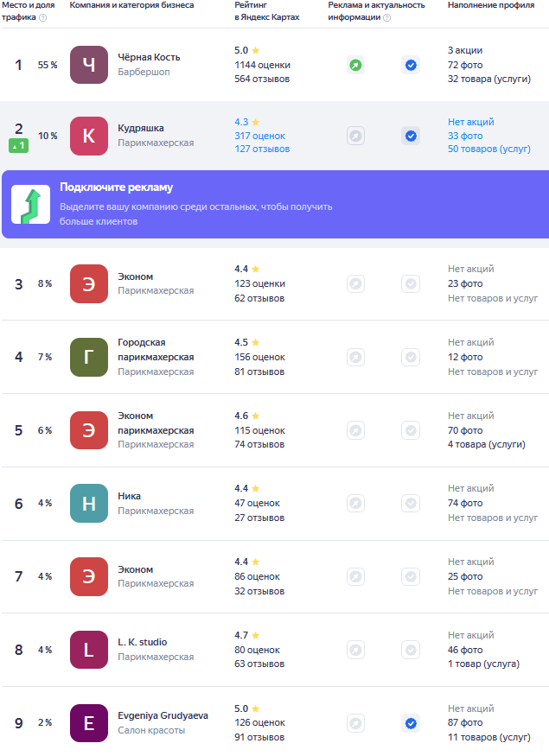This screenshot has height=756, width=549.
Task: Click '32 товара (услуги)' text
Action: [489, 79]
